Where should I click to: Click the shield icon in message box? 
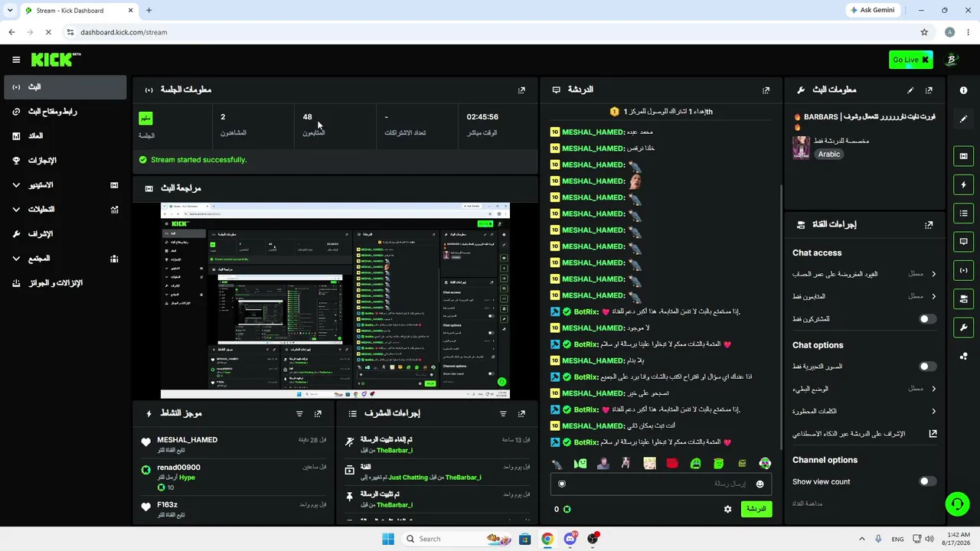pos(562,484)
